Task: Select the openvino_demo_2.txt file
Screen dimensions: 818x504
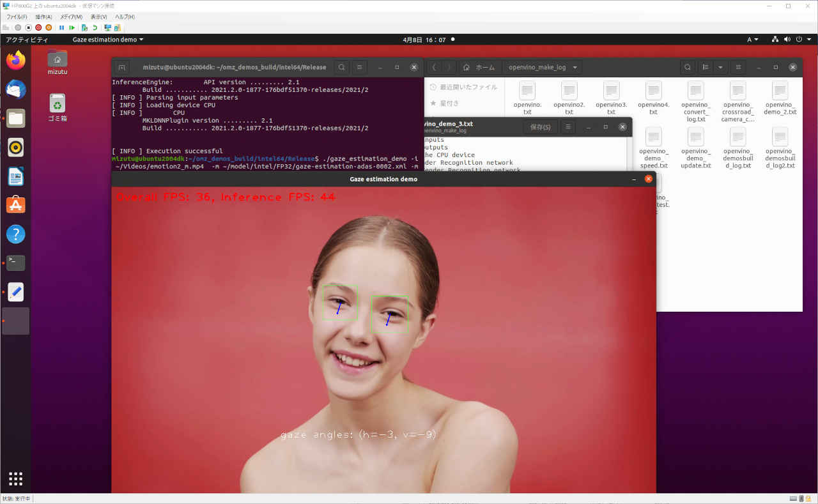Action: pos(780,98)
